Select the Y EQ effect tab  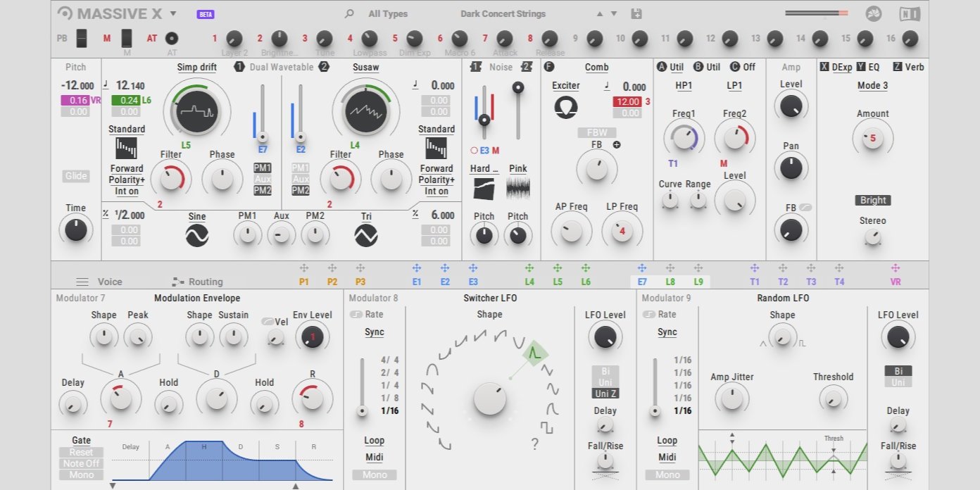(x=869, y=67)
